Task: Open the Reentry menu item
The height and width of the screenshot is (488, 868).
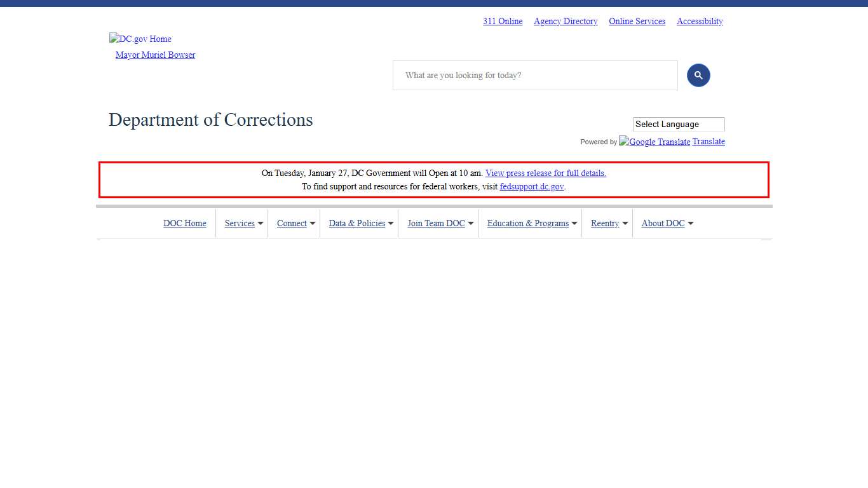Action: 604,224
